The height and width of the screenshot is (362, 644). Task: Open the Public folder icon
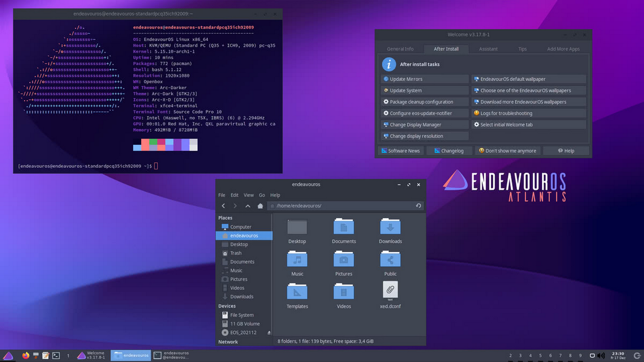[x=390, y=259]
